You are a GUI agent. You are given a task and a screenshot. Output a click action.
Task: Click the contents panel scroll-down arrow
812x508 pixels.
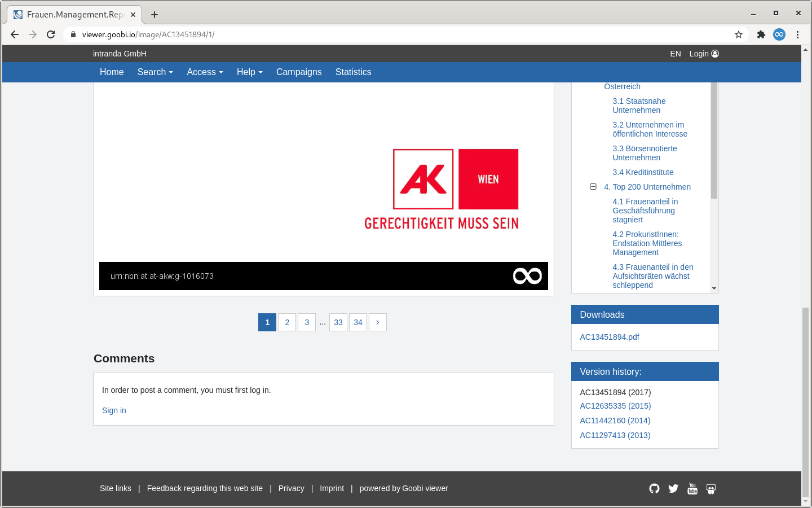tap(714, 288)
